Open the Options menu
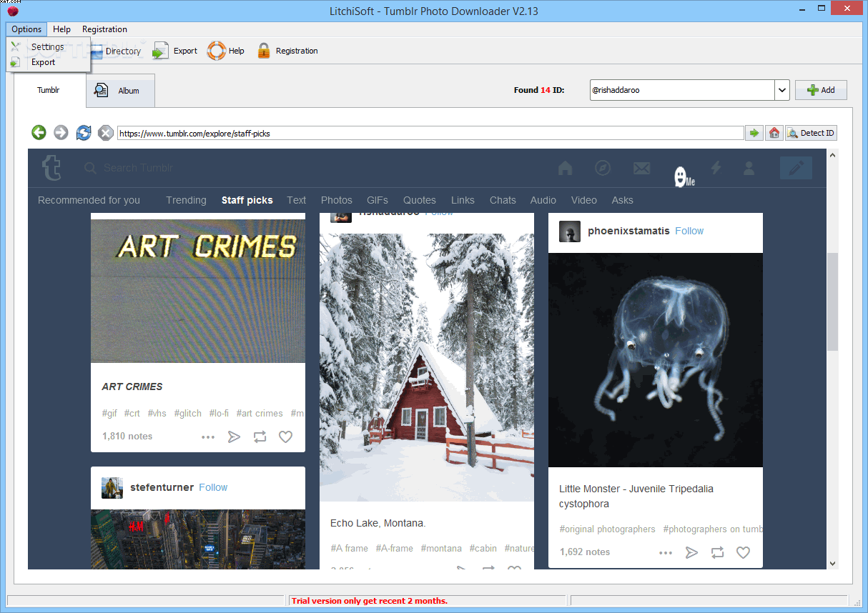 coord(26,29)
